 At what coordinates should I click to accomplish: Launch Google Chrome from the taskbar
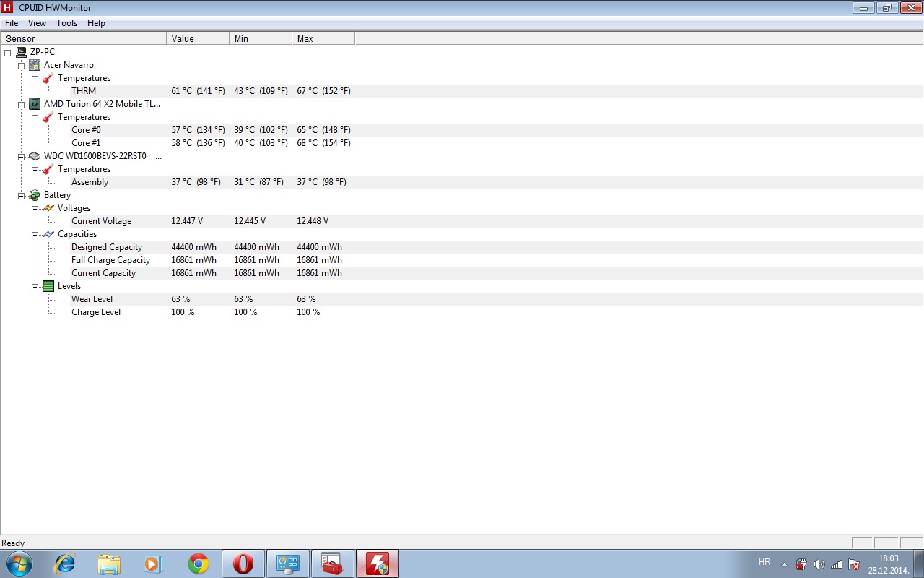(199, 564)
